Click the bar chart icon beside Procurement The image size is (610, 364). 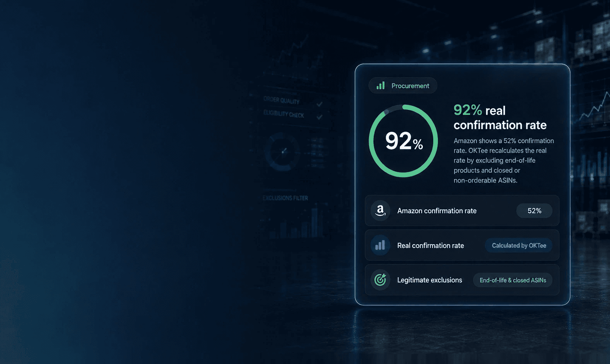coord(381,85)
